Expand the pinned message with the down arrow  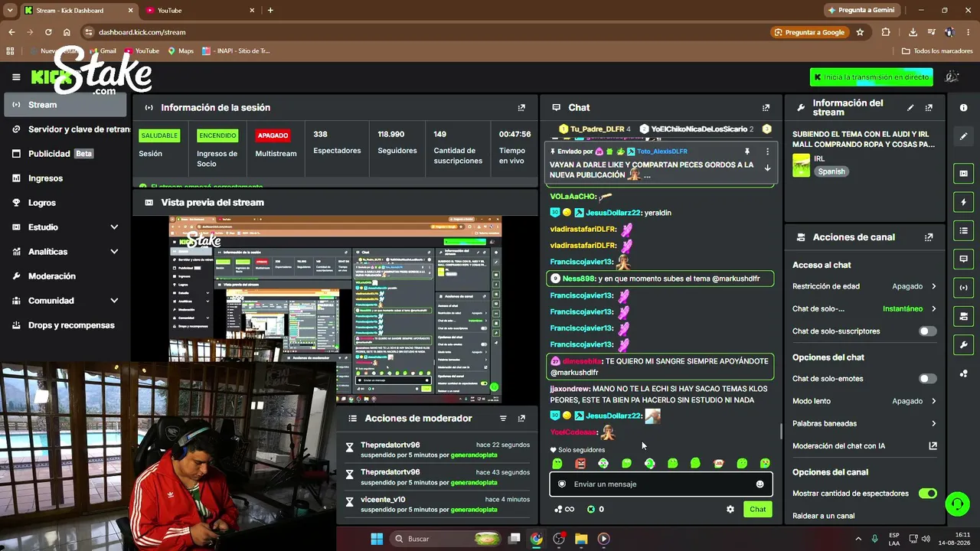[767, 168]
